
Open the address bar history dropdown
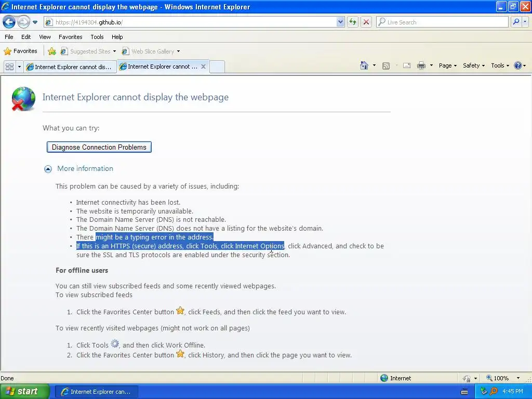(340, 22)
